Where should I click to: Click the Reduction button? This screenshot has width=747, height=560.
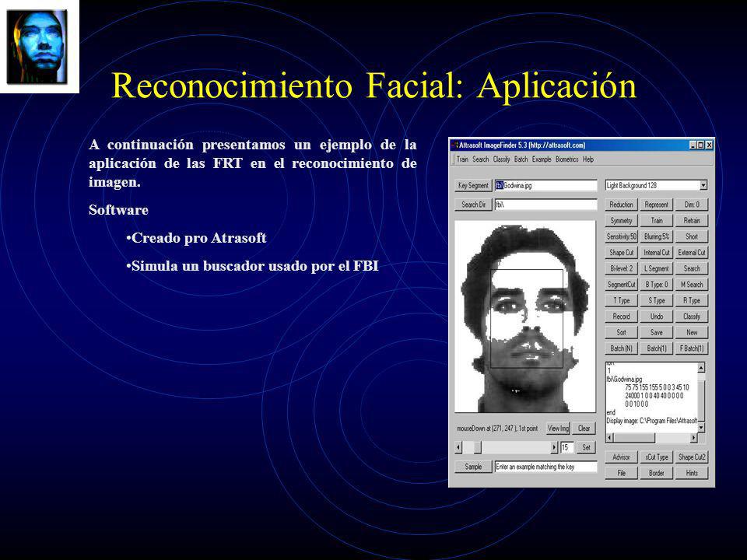(621, 205)
